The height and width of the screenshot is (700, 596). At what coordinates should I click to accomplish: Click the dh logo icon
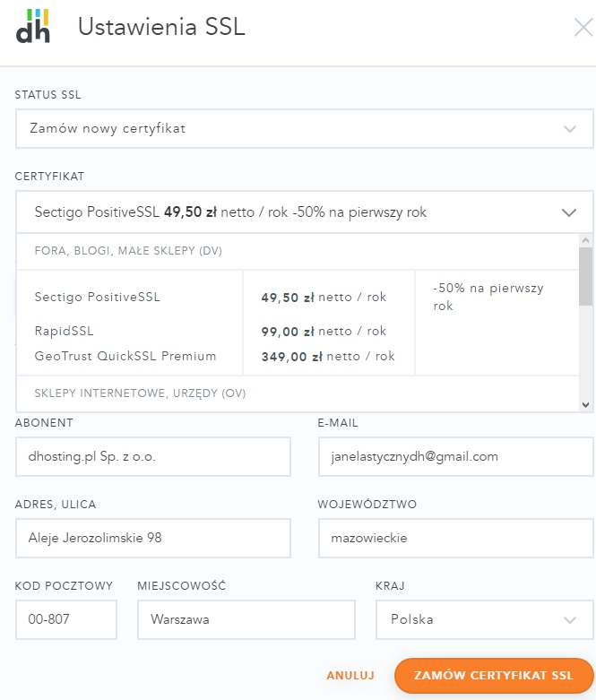(x=33, y=26)
